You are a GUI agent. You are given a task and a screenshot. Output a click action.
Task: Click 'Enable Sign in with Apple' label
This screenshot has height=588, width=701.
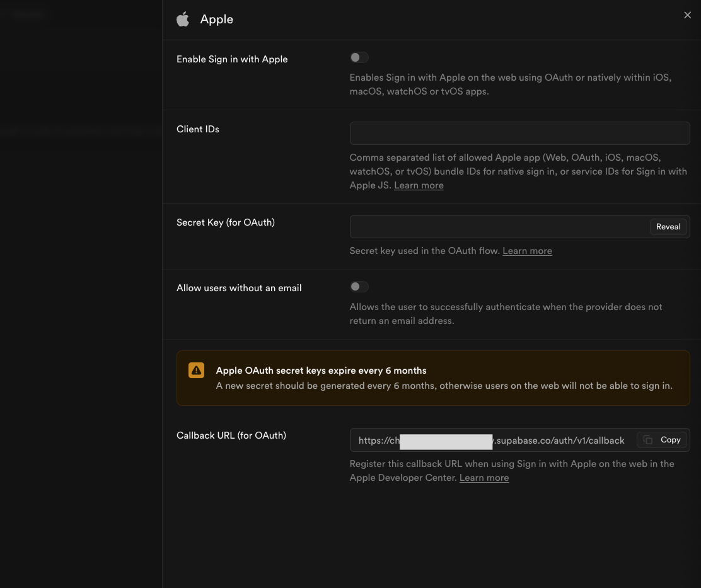pos(232,59)
